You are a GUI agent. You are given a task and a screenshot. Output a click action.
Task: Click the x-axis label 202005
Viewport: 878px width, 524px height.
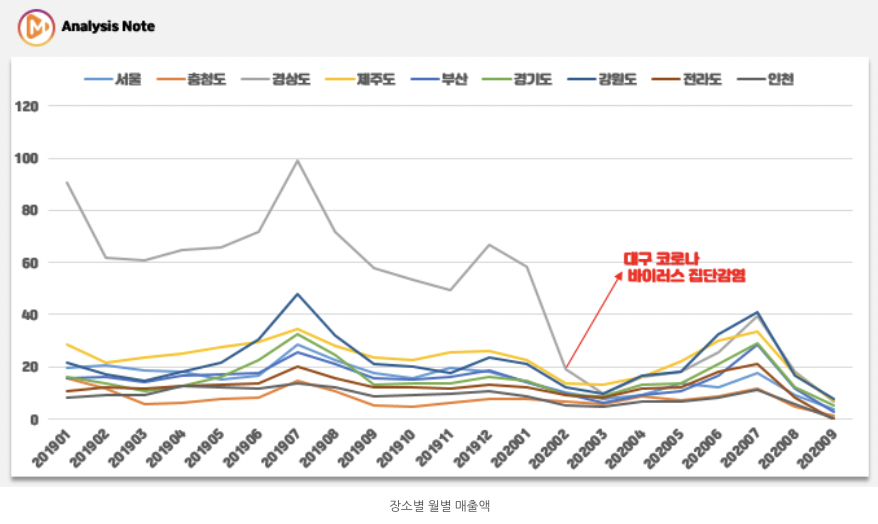tap(666, 448)
